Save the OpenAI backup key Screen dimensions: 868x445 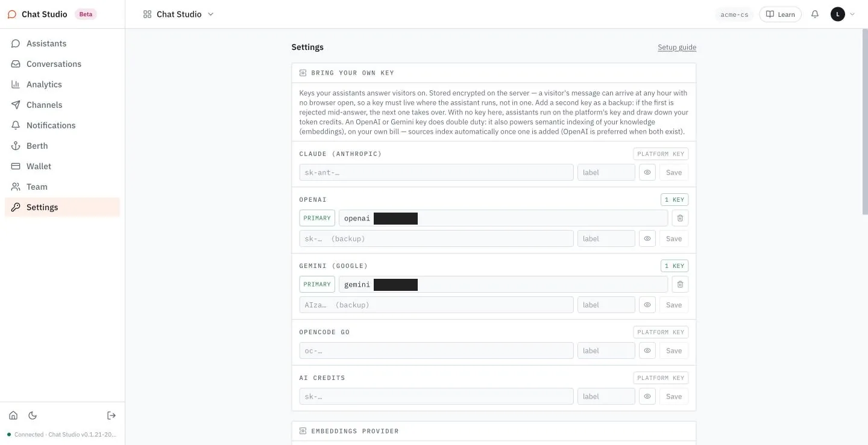pos(674,238)
